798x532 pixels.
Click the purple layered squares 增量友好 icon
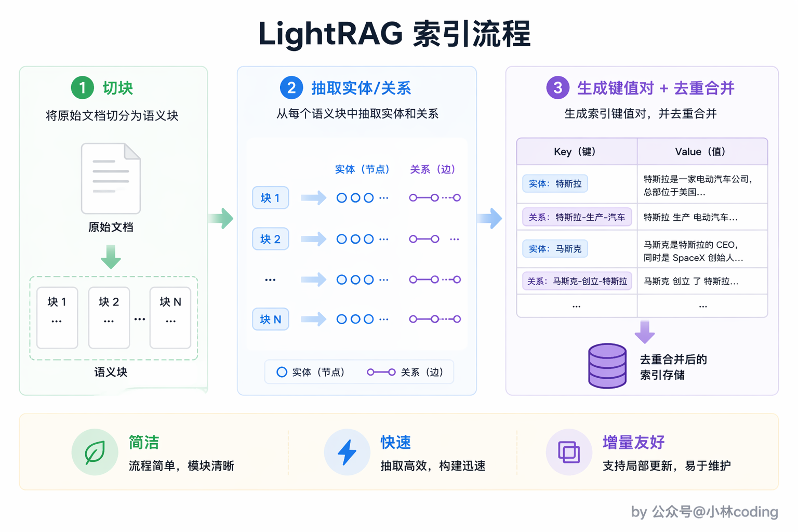coord(569,452)
